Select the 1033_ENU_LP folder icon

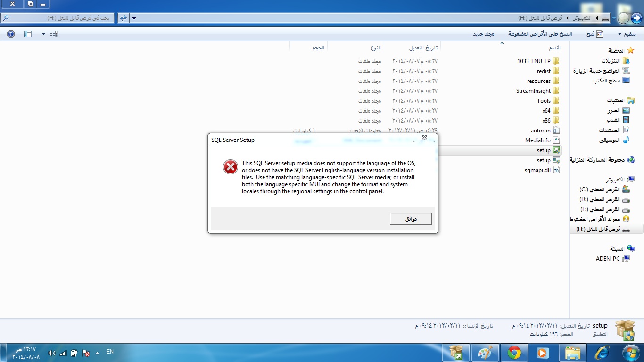(556, 61)
